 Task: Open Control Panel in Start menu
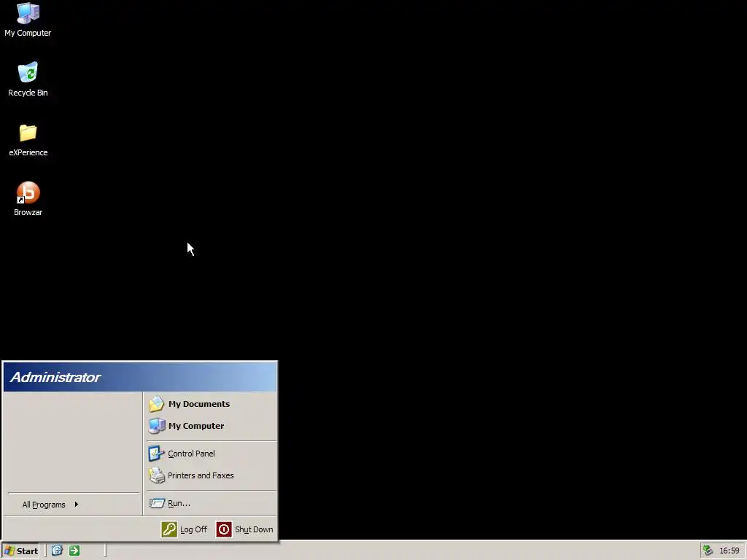tap(212, 454)
